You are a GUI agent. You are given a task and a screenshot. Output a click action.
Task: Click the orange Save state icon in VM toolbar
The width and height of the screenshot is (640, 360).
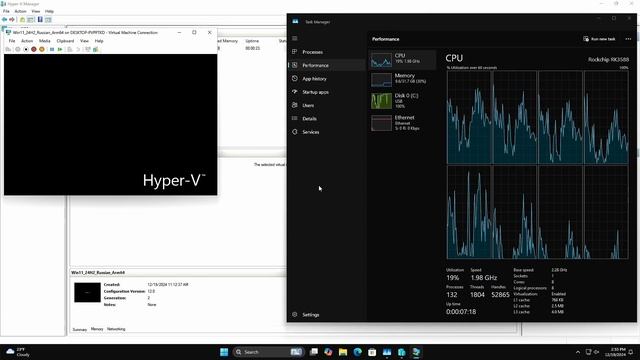pyautogui.click(x=42, y=49)
